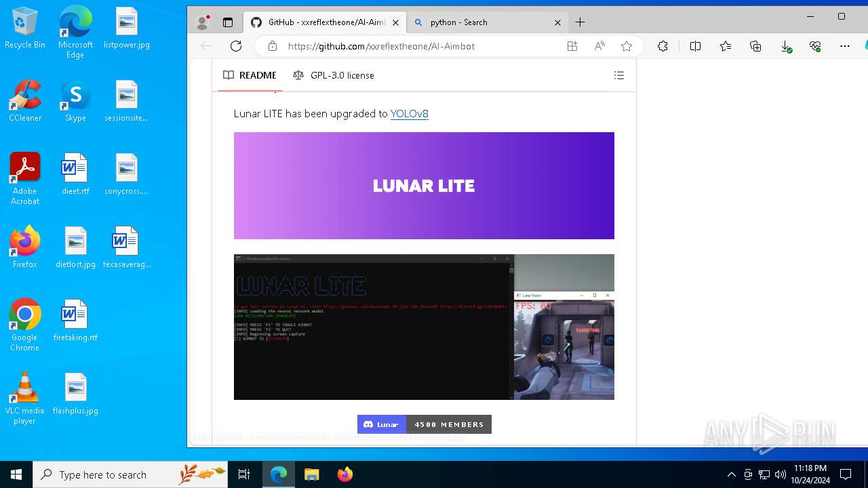Launch Microsoft Edge from desktop shortcut
The width and height of the screenshot is (868, 488).
pyautogui.click(x=75, y=33)
